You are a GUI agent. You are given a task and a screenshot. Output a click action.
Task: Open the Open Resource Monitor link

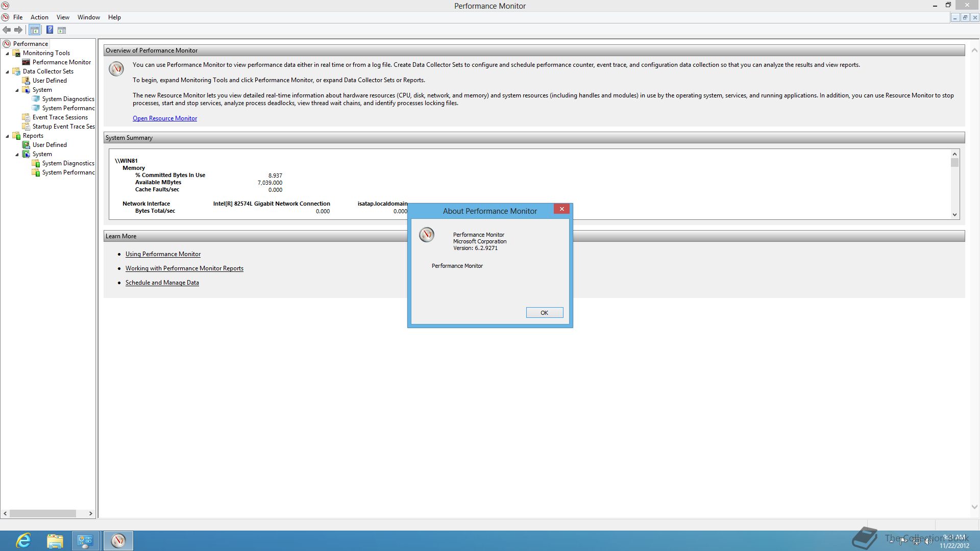click(x=165, y=118)
